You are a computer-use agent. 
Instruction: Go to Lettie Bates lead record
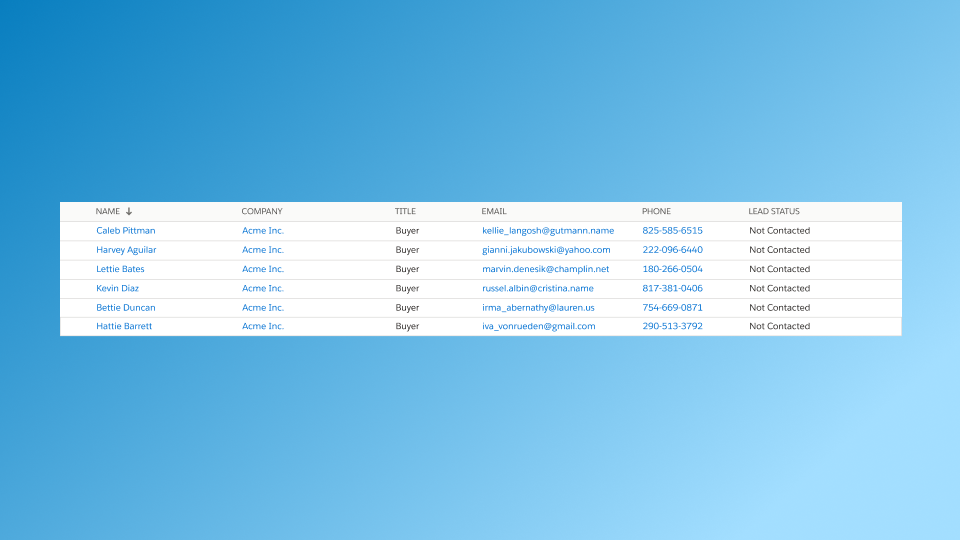point(120,269)
